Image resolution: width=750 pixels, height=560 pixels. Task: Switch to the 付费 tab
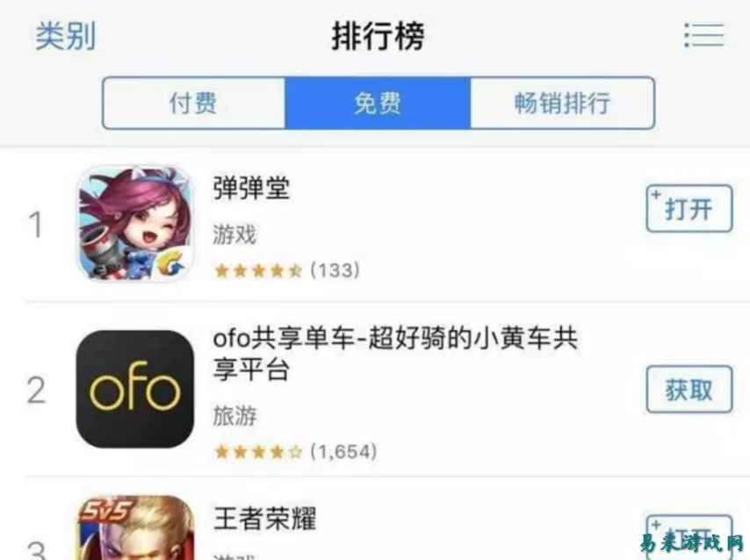pyautogui.click(x=194, y=103)
